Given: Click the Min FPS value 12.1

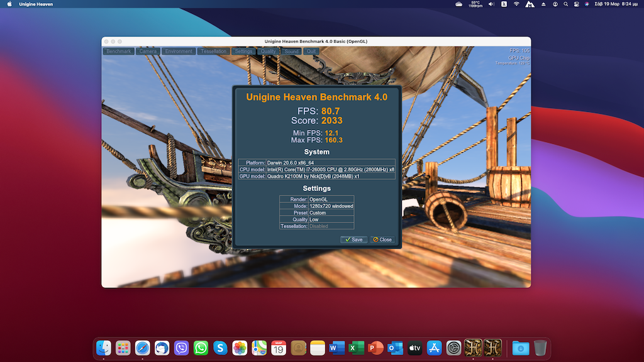Looking at the screenshot, I should [x=331, y=133].
